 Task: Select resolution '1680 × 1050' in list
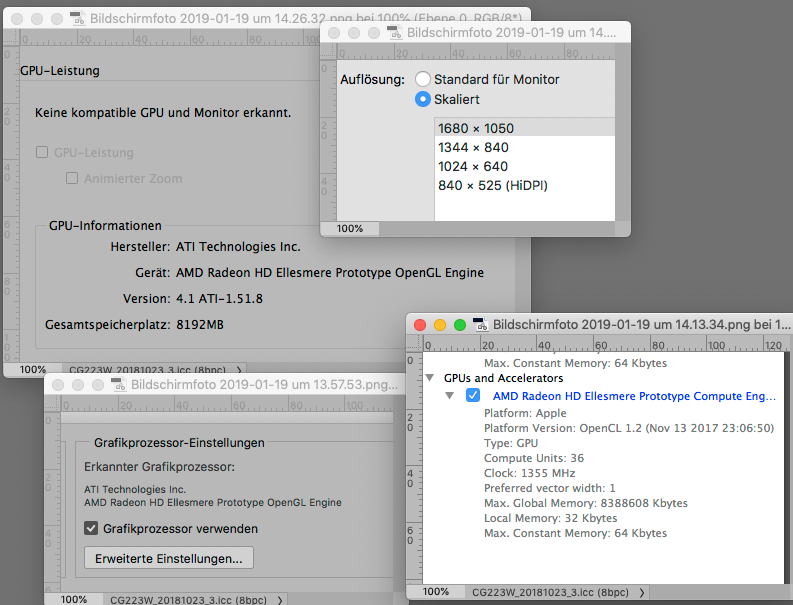524,128
